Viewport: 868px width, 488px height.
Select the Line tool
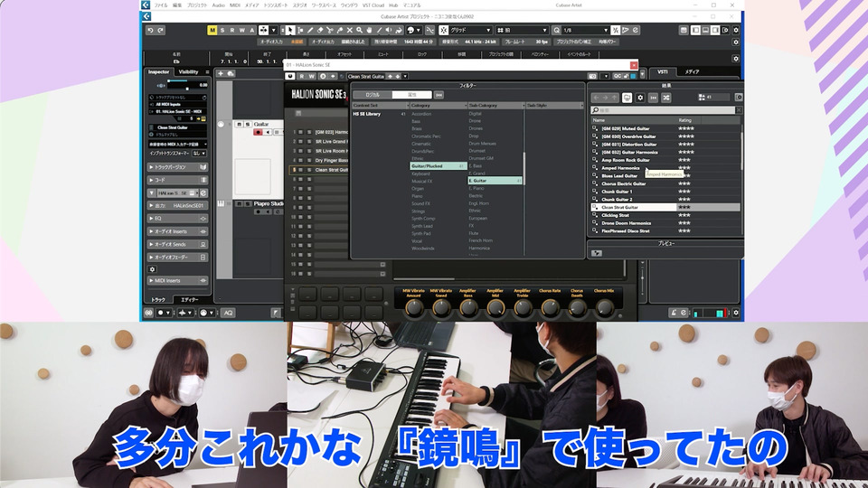point(379,30)
